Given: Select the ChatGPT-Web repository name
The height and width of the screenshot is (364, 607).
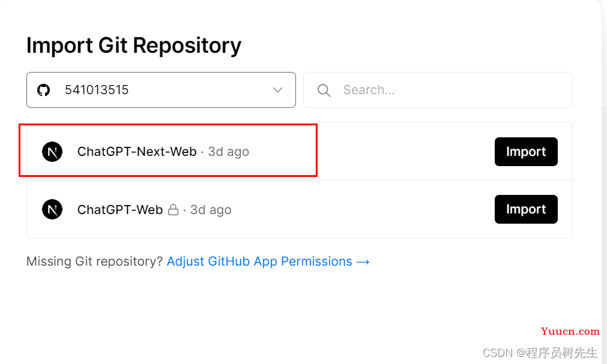Looking at the screenshot, I should 120,210.
